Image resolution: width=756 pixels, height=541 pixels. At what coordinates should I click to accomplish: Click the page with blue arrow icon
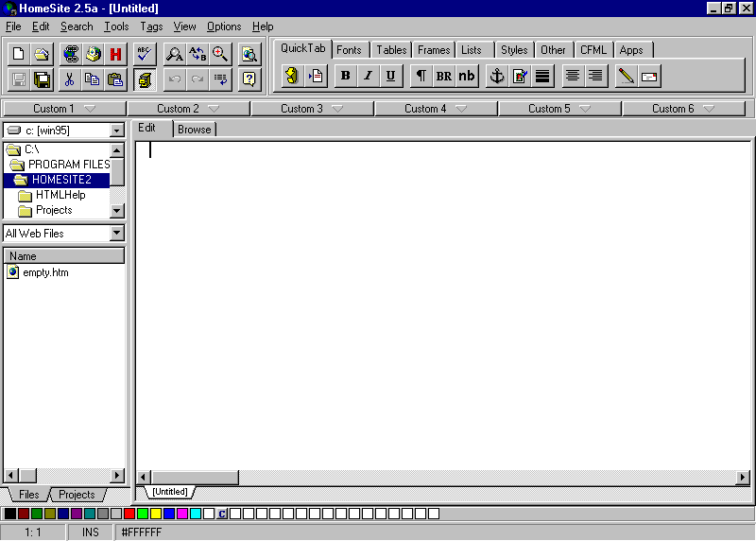tap(316, 76)
